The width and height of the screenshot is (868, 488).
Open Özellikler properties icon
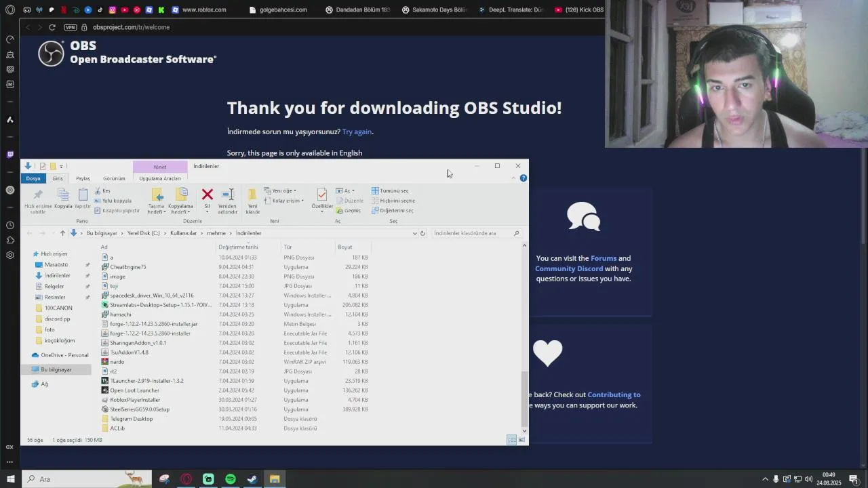pos(322,195)
